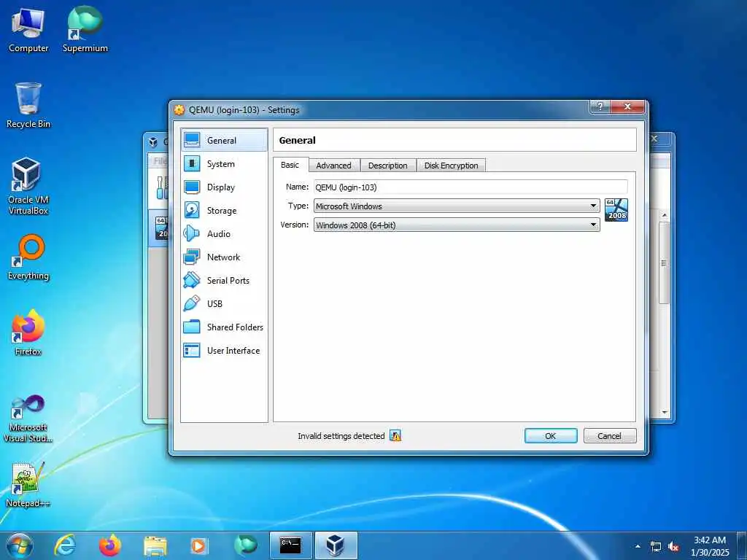
Task: Open the taskbar clock showing 3:42 AM
Action: click(710, 546)
